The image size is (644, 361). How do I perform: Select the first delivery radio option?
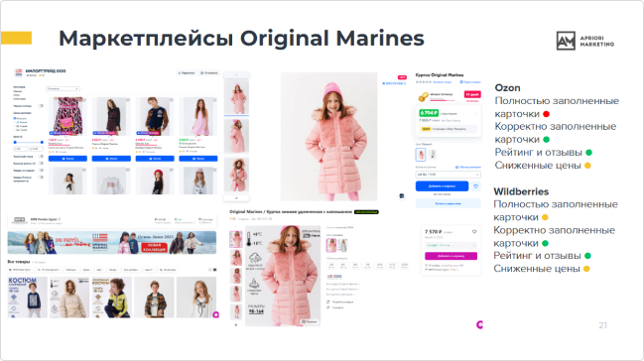click(15, 118)
